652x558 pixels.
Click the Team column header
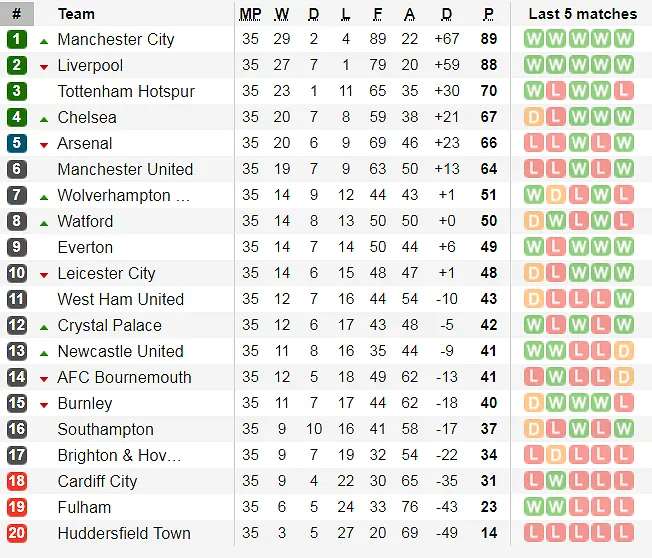pyautogui.click(x=76, y=14)
